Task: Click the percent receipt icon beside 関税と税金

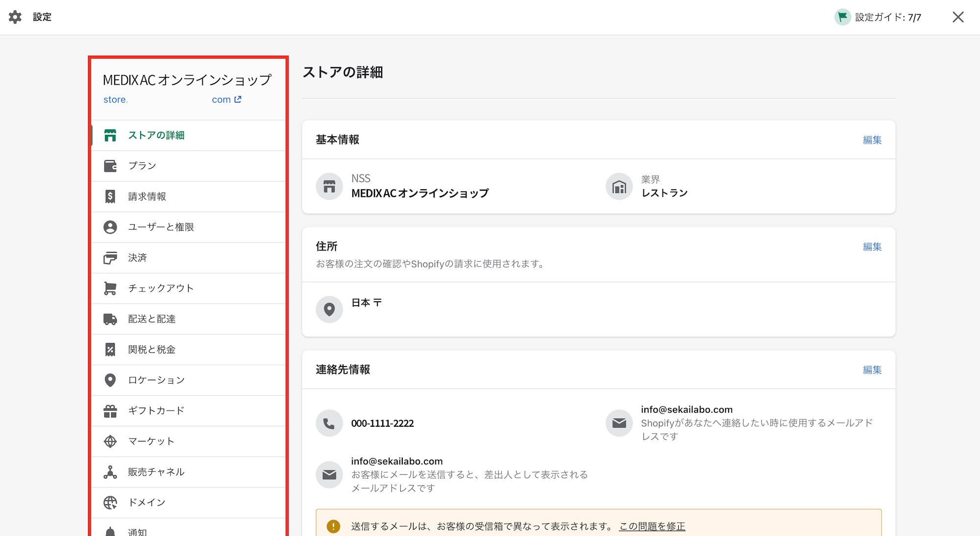Action: [110, 350]
